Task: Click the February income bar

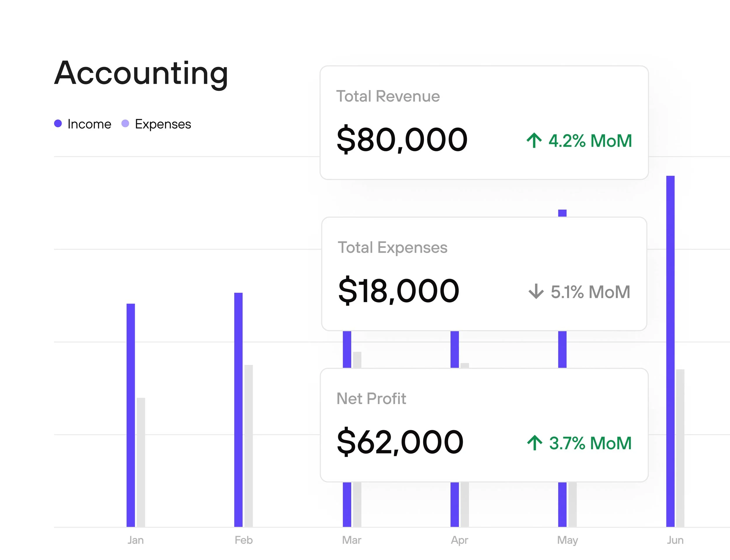Action: [238, 410]
